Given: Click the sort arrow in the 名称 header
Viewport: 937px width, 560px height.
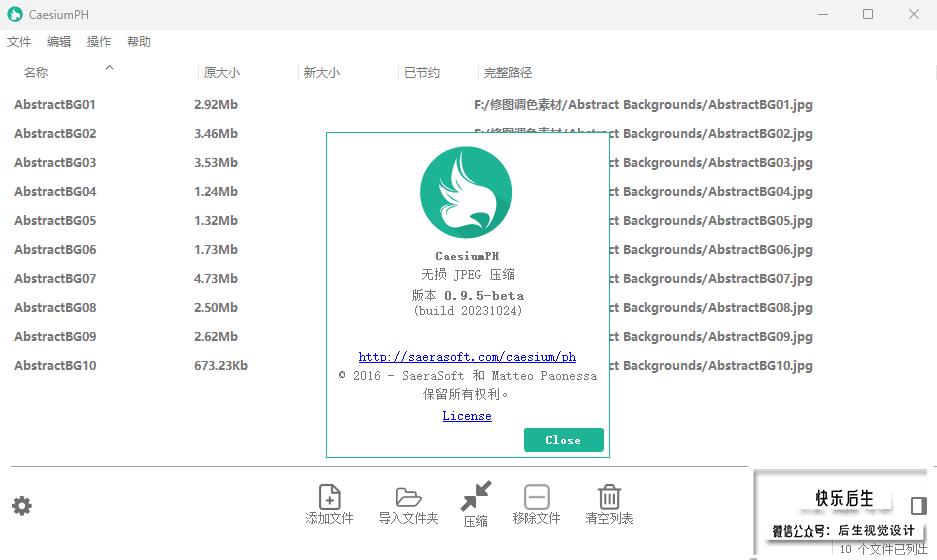Looking at the screenshot, I should coord(109,68).
